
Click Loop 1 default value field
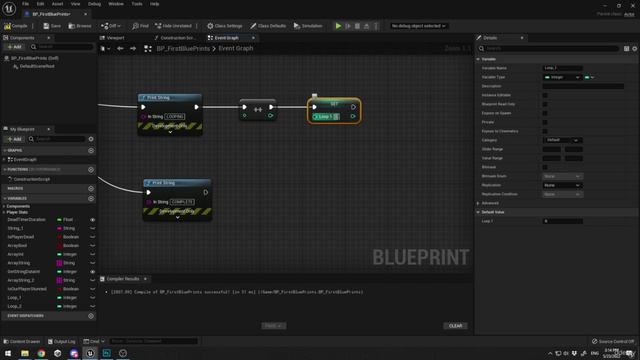point(562,221)
